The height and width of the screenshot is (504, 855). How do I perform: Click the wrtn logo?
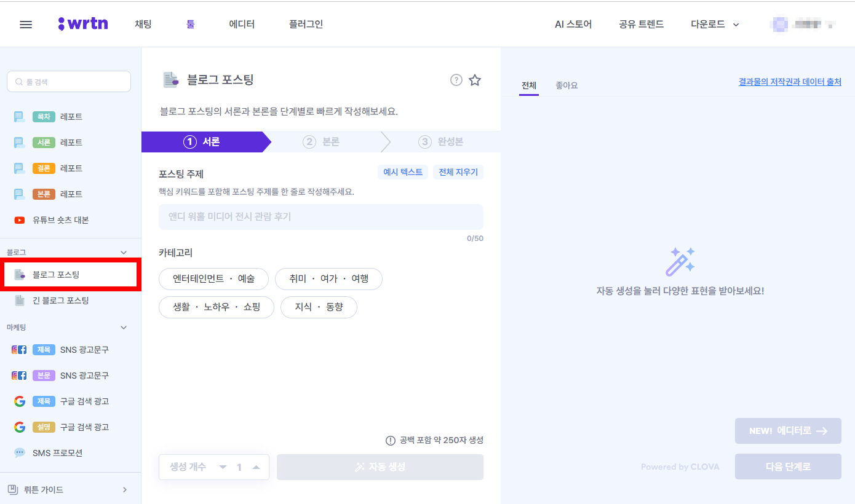pos(82,23)
